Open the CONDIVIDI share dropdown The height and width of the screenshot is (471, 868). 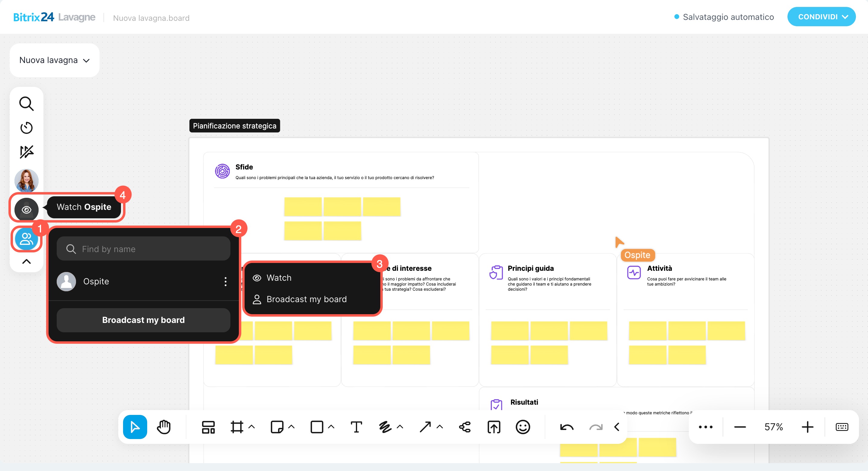(821, 17)
